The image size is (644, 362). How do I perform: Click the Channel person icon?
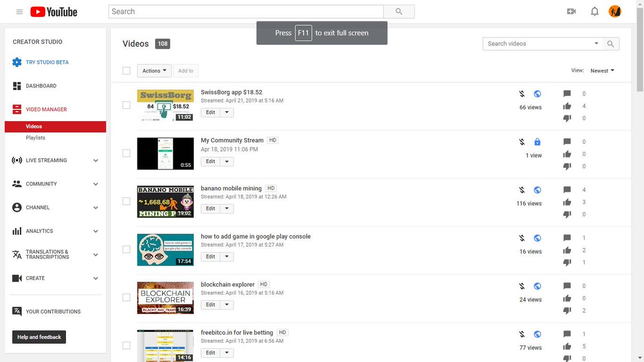click(x=17, y=208)
